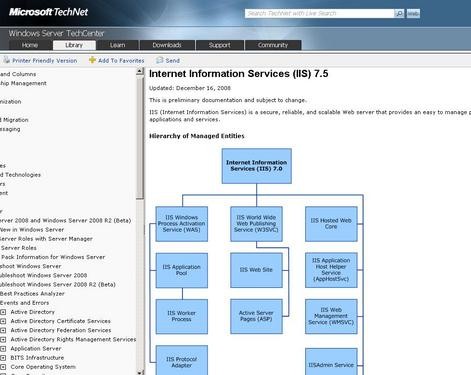Image resolution: width=471 pixels, height=375 pixels.
Task: Open Active Directory Certificate Services item
Action: [x=60, y=321]
